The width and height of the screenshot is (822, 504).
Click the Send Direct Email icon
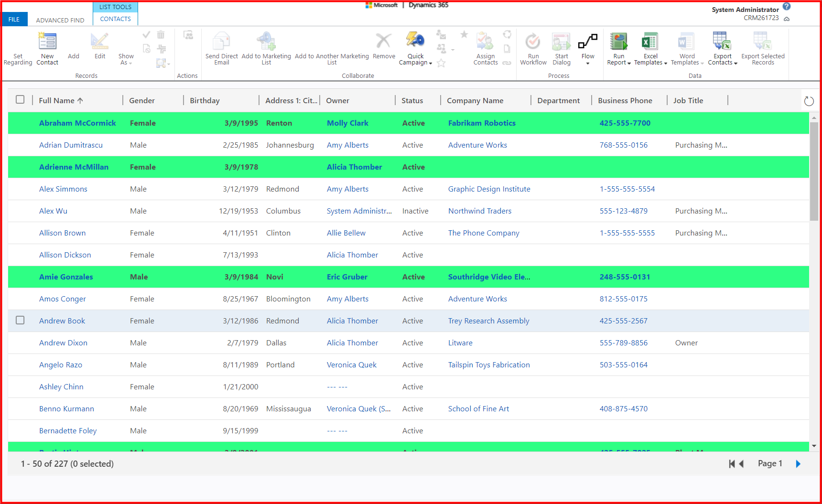221,41
